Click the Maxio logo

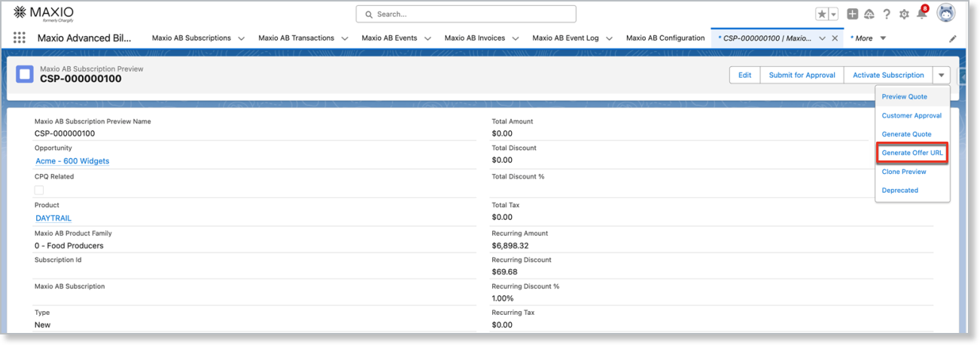click(44, 14)
